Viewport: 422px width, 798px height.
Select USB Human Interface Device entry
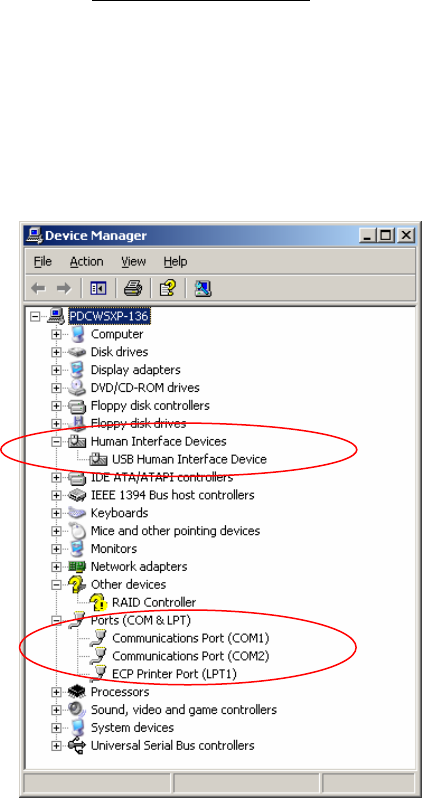pos(189,460)
